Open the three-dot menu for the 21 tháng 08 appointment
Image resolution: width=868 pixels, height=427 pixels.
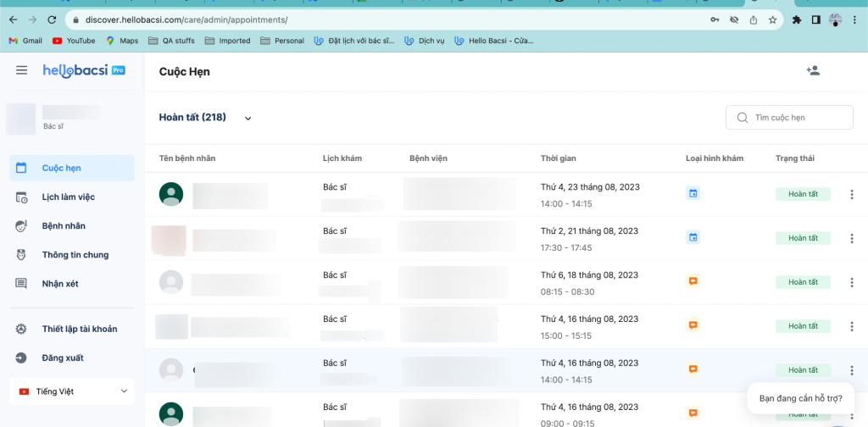(851, 238)
